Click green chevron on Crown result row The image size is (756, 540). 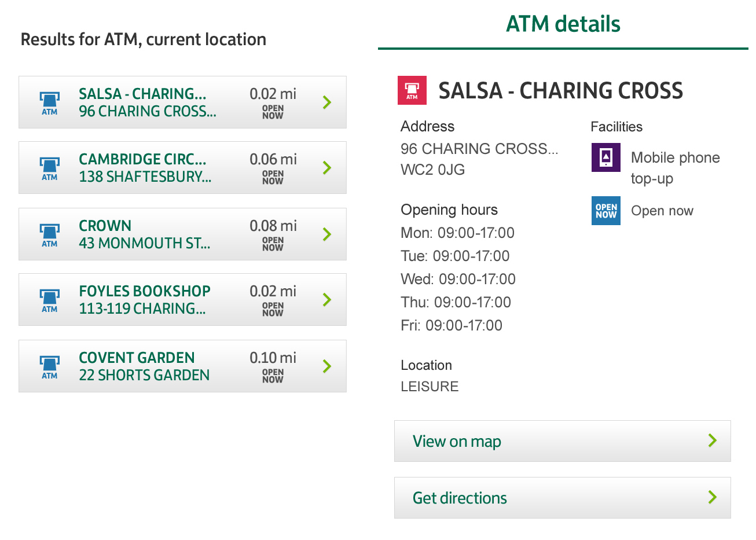tap(327, 234)
